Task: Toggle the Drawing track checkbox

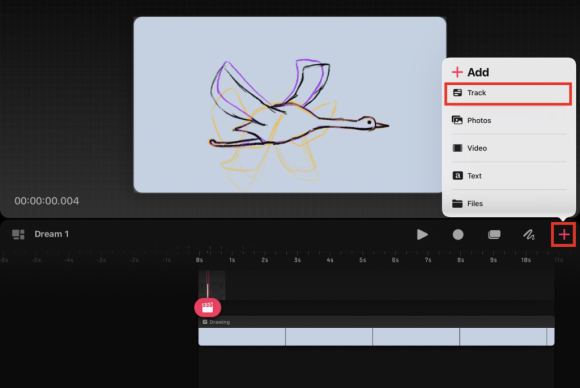Action: tap(205, 322)
